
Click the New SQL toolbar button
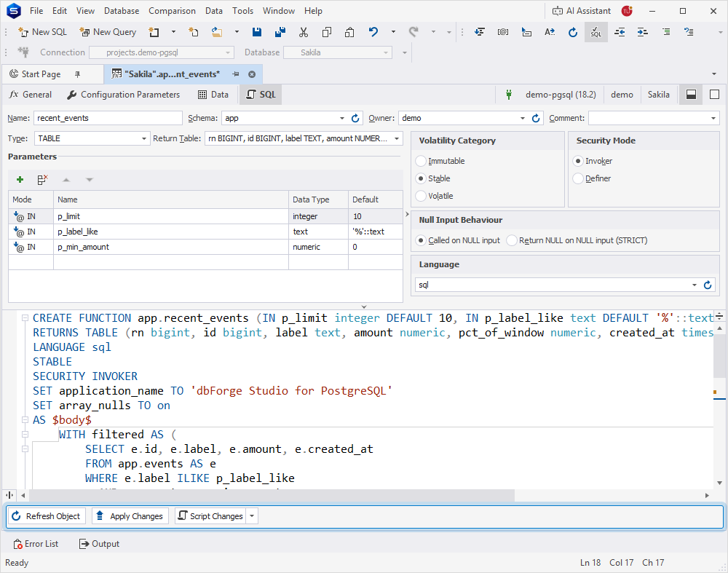click(43, 32)
